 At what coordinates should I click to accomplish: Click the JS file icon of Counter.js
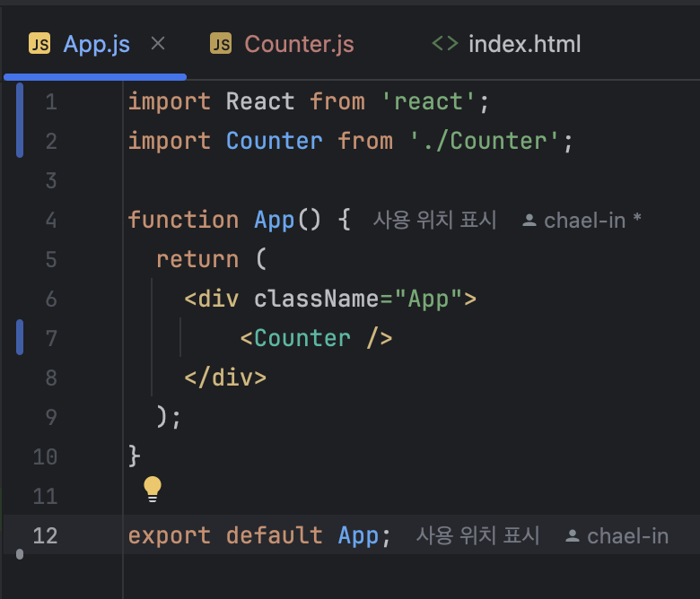pos(221,43)
